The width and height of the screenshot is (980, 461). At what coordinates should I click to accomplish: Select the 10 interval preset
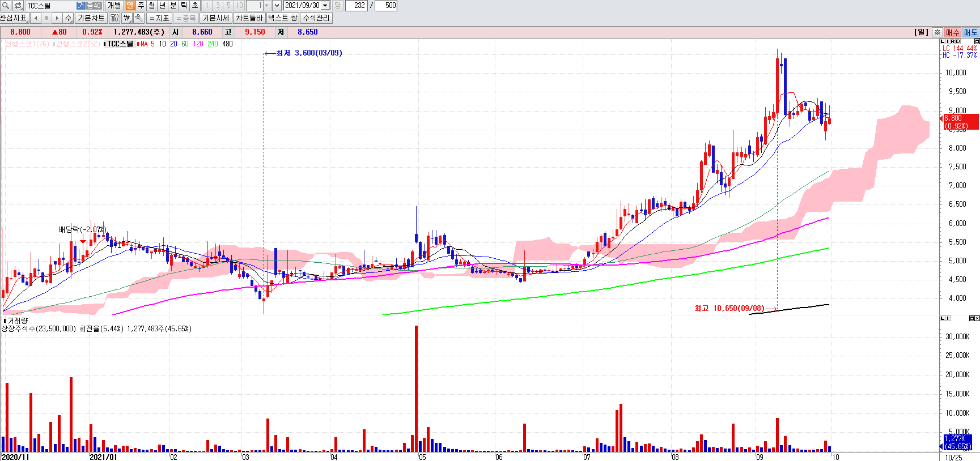click(239, 6)
